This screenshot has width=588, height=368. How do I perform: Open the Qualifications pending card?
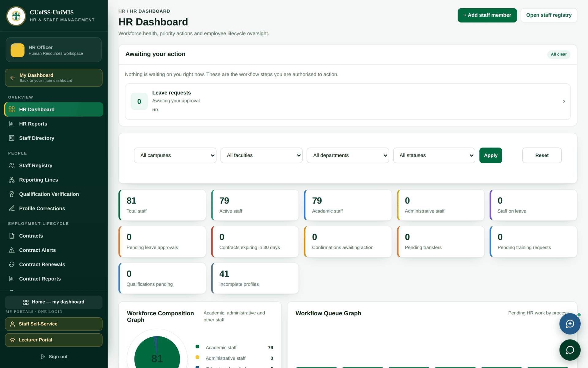(162, 278)
